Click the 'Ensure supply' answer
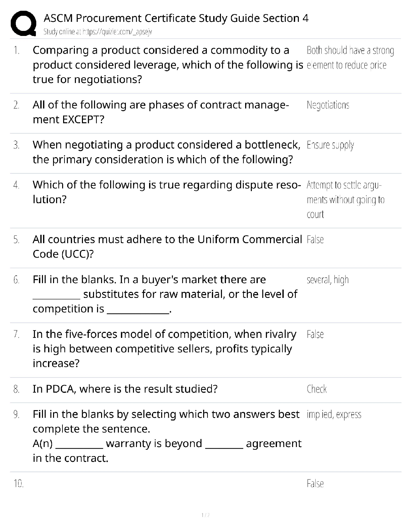Screen dimensions: 411x532 click(330, 145)
